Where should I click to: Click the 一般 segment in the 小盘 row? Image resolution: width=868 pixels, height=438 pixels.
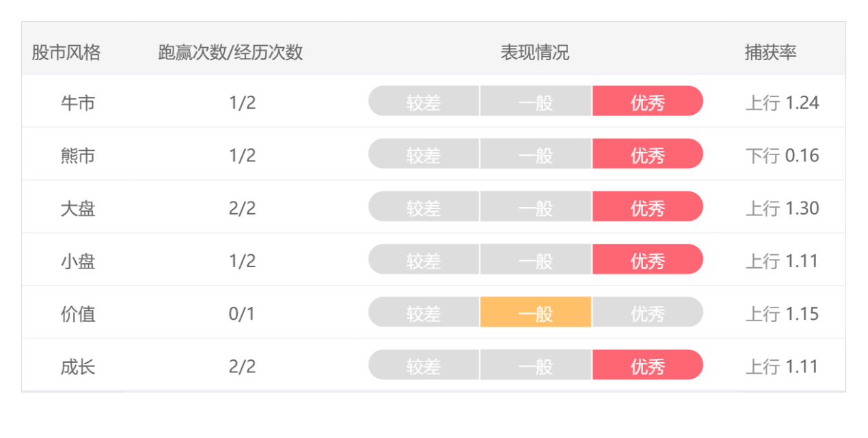tap(536, 260)
